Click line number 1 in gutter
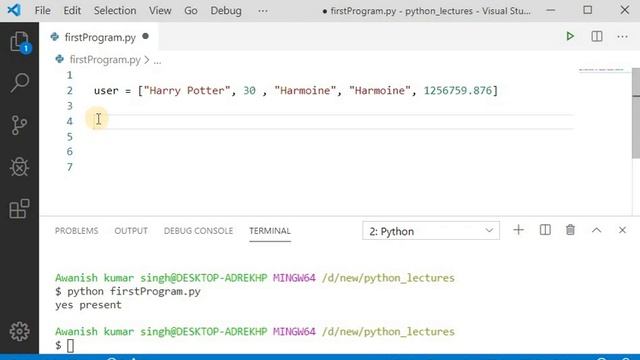The image size is (640, 360). (69, 75)
